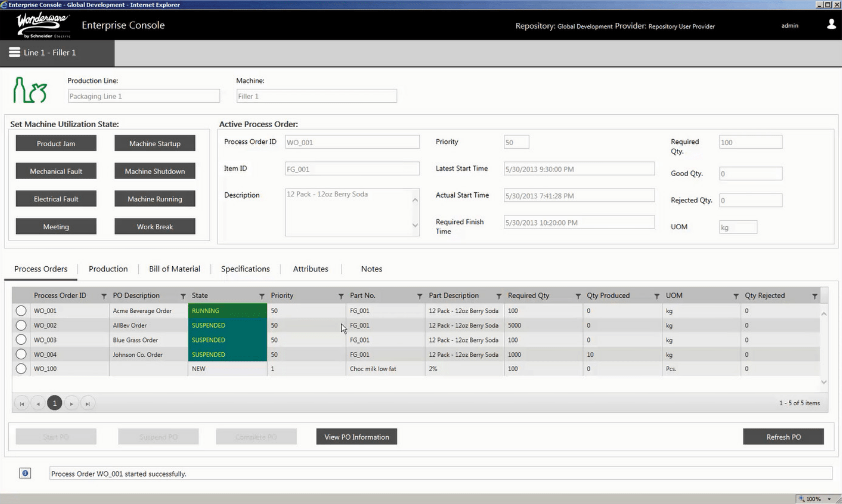Open filter for Priority column
This screenshot has height=504, width=842.
[x=341, y=296]
